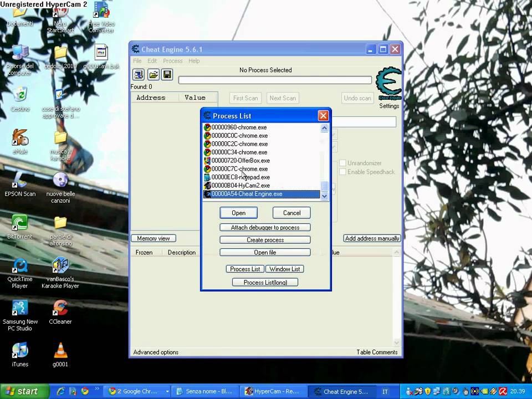Screen dimensions: 532x399
Task: Click Chrome quick launch icon in taskbar
Action: tap(84, 391)
